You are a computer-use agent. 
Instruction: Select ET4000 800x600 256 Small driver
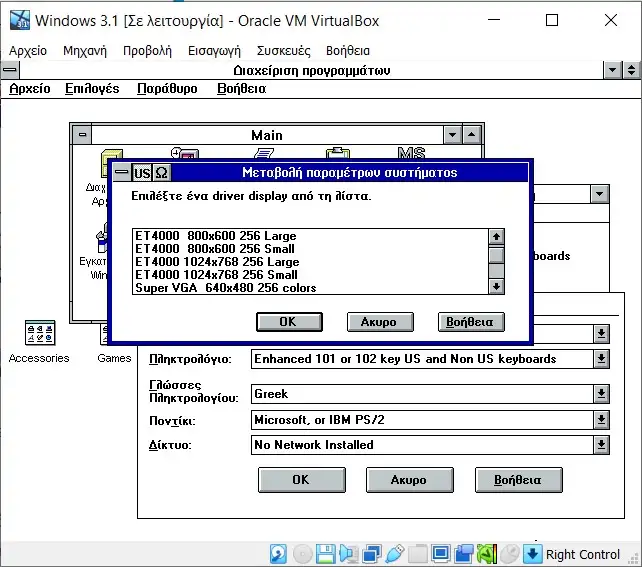[310, 249]
